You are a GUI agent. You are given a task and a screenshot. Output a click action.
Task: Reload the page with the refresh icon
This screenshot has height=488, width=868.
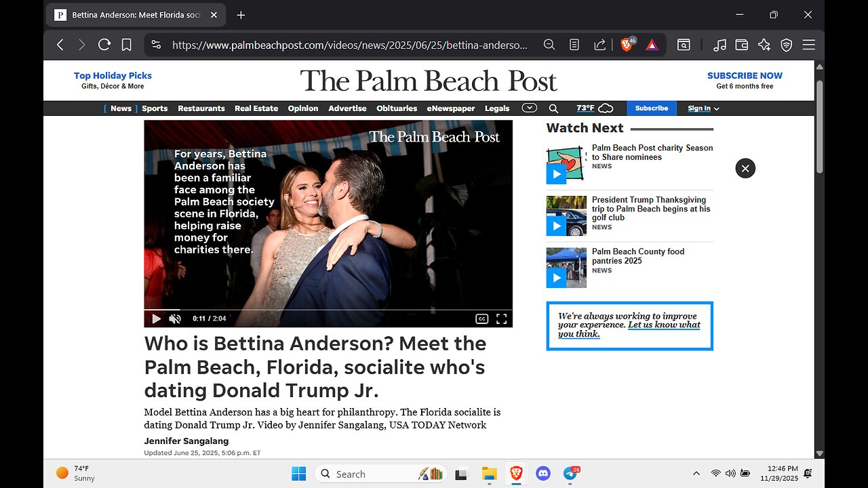point(104,45)
